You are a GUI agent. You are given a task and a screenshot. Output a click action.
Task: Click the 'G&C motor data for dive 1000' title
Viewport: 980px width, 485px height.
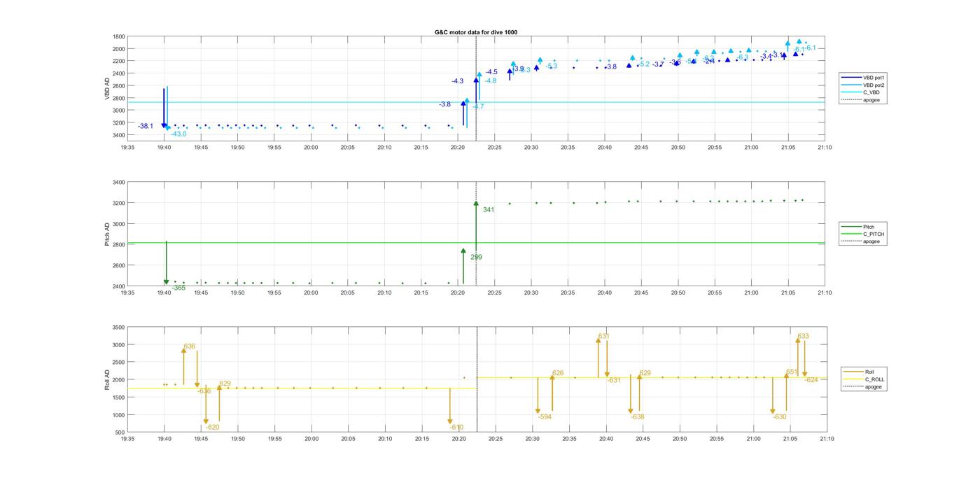pyautogui.click(x=476, y=32)
